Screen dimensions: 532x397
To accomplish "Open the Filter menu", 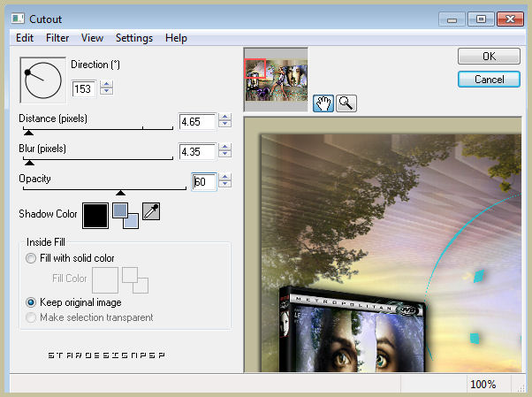I will click(x=57, y=38).
